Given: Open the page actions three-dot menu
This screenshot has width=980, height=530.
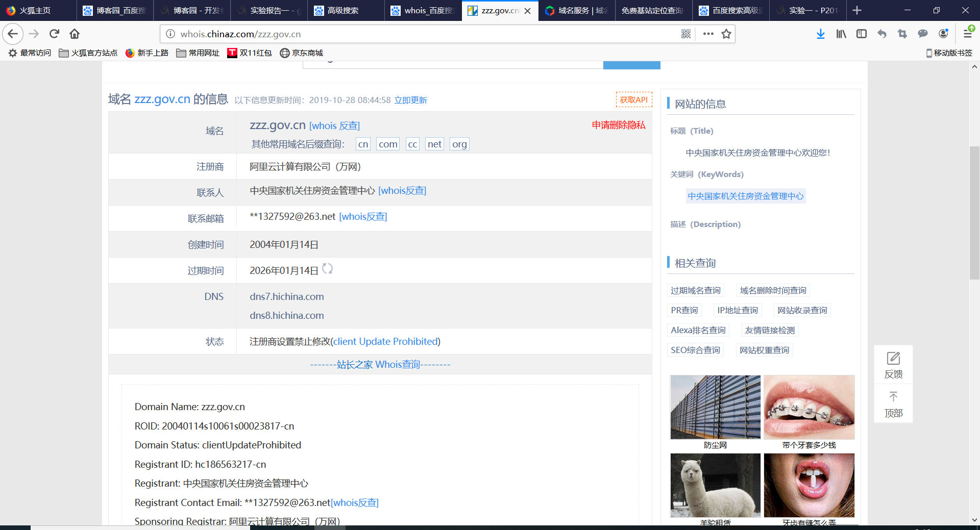Looking at the screenshot, I should (x=708, y=34).
